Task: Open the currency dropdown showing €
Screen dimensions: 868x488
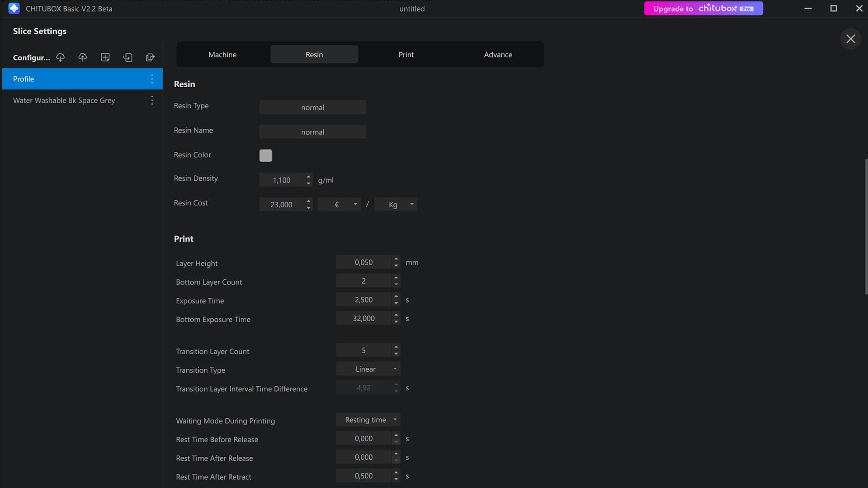Action: click(x=339, y=205)
